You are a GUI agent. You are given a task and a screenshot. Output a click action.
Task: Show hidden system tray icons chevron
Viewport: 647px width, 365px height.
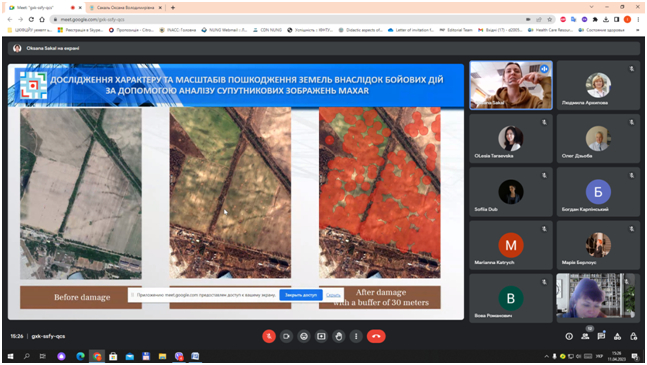point(546,356)
